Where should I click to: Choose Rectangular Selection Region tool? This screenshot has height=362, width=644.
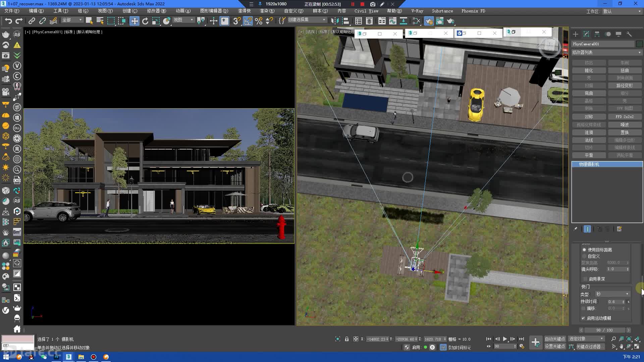click(111, 21)
